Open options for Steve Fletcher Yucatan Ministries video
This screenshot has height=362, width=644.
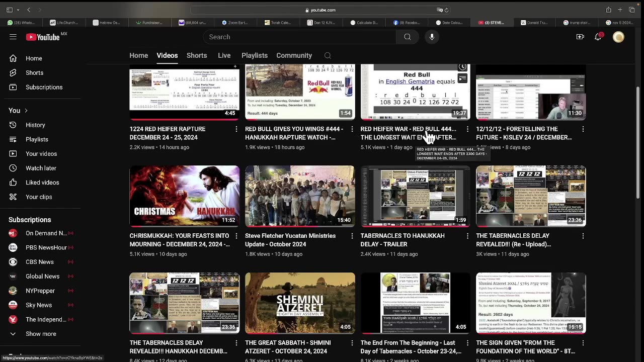[x=352, y=236]
